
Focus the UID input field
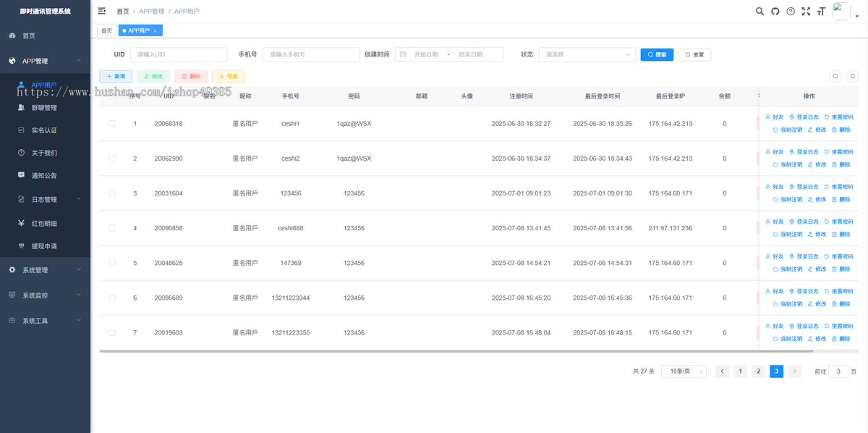[x=179, y=54]
